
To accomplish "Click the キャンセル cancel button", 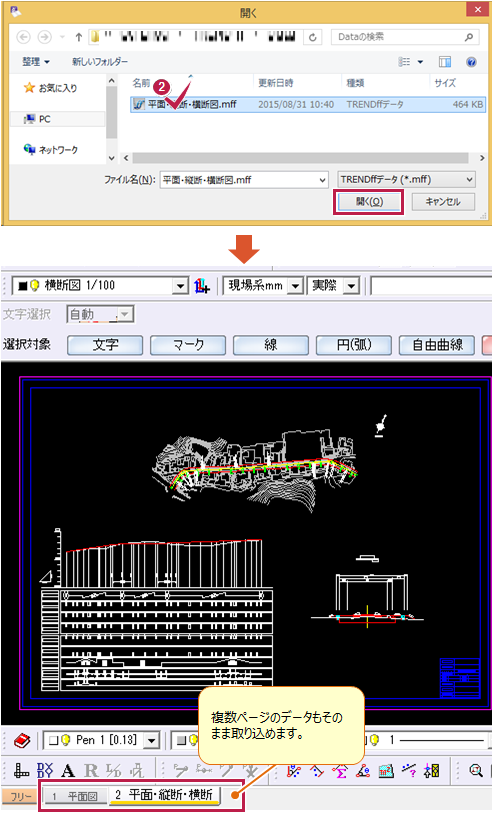I will [443, 202].
